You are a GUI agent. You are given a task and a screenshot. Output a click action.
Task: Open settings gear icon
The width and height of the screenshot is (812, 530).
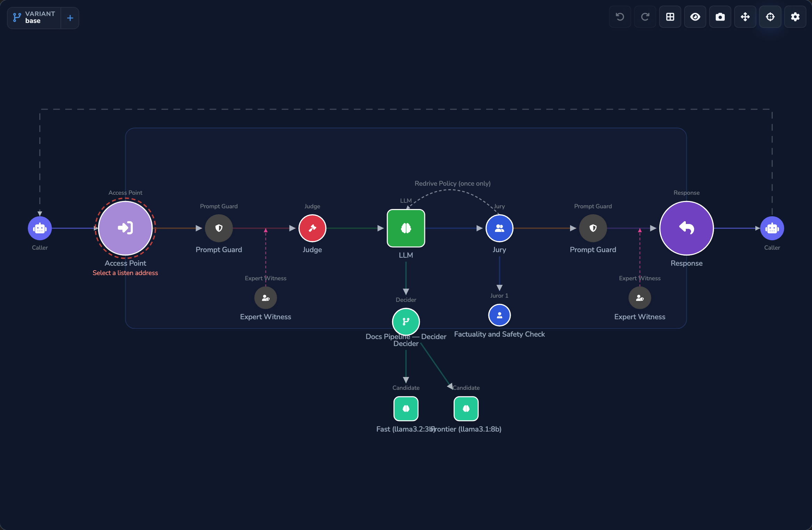point(795,17)
